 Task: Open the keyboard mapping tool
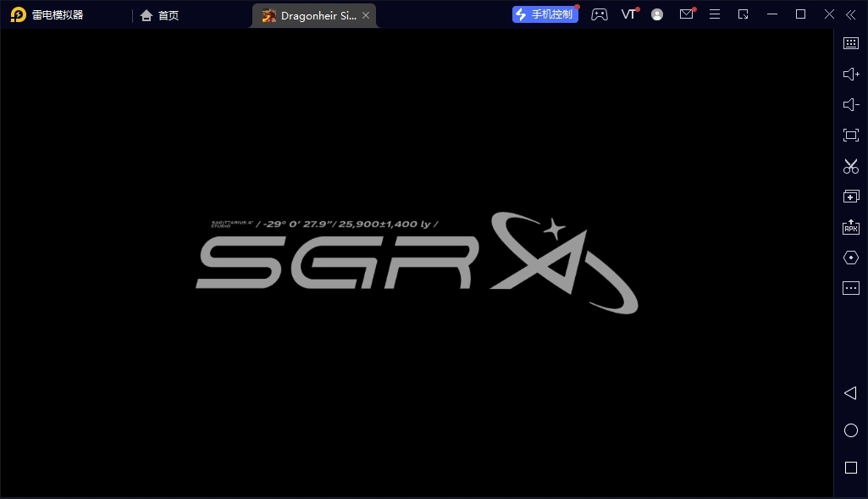[851, 43]
